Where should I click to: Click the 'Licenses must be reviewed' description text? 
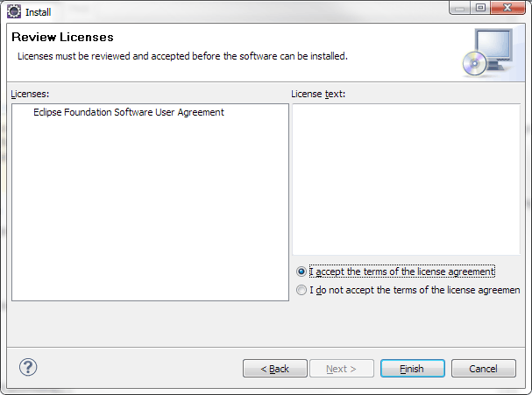(x=182, y=56)
